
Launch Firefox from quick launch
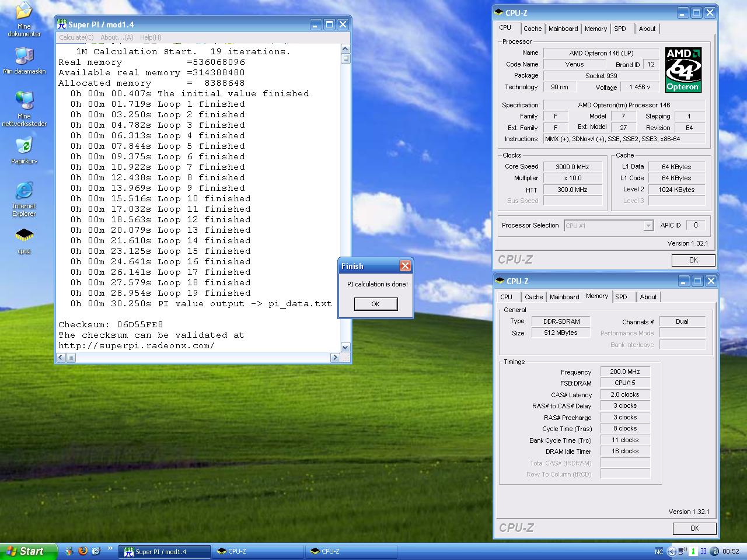83,551
